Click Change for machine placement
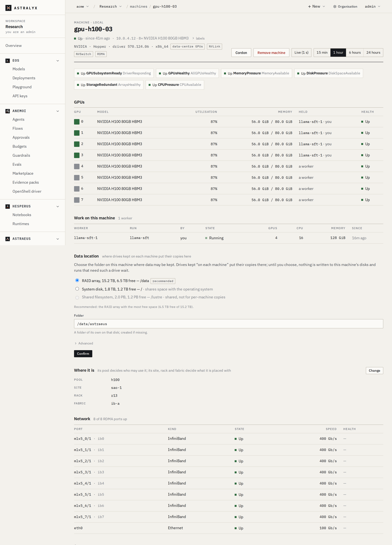Image resolution: width=392 pixels, height=545 pixels. click(x=374, y=371)
